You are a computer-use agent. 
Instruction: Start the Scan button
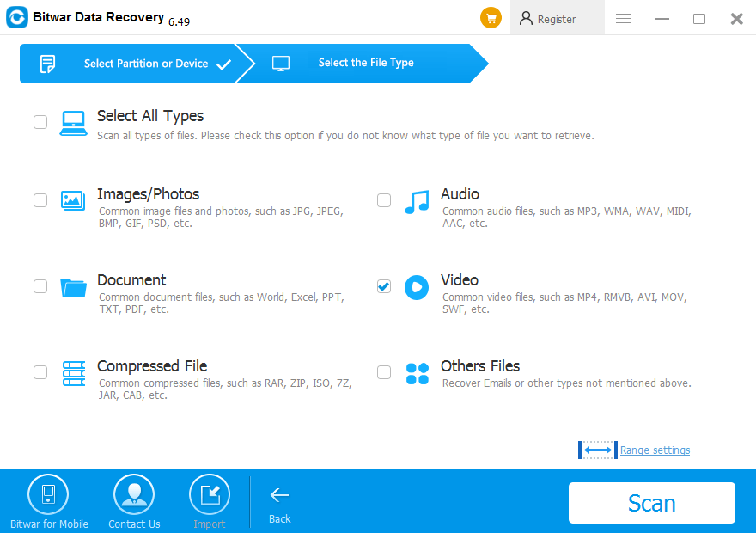652,503
